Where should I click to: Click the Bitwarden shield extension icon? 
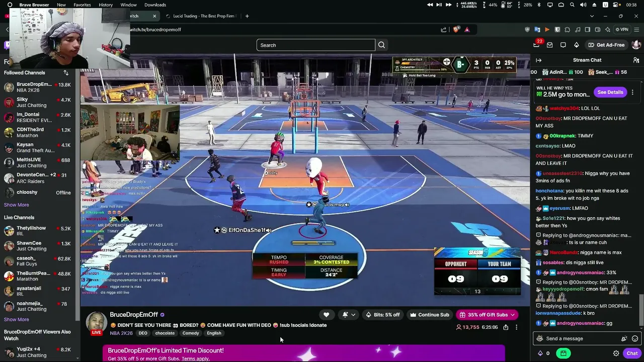[x=557, y=30]
